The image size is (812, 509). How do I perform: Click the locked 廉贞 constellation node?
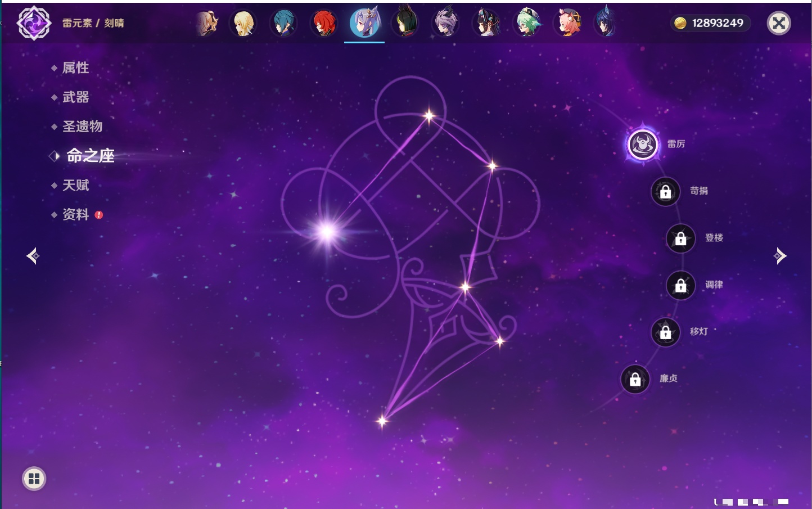click(635, 380)
